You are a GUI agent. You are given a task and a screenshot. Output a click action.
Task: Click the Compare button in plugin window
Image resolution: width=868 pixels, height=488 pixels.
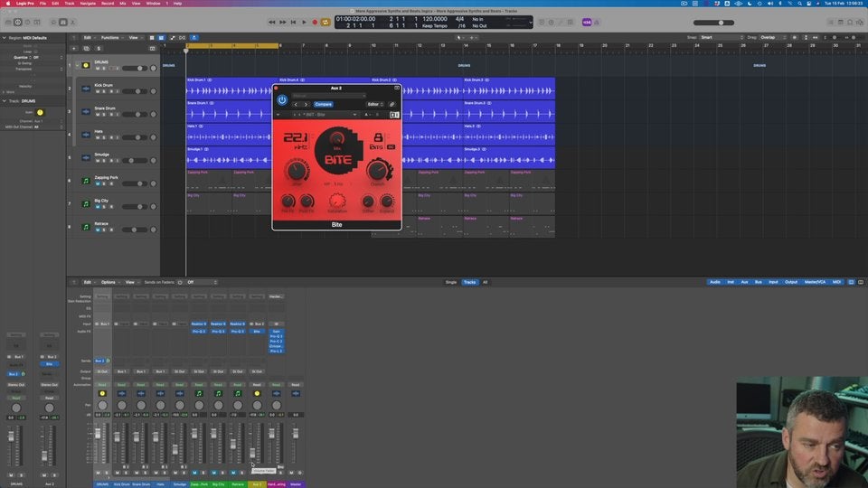pos(324,104)
